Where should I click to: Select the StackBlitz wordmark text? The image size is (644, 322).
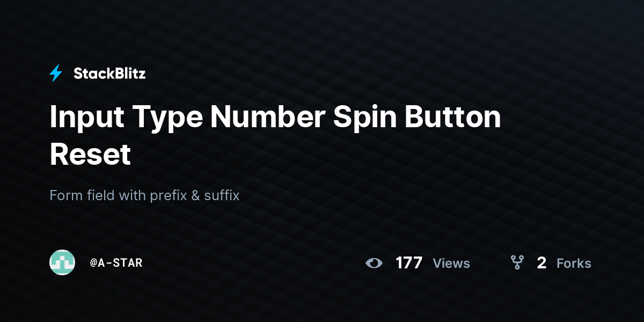[x=109, y=74]
